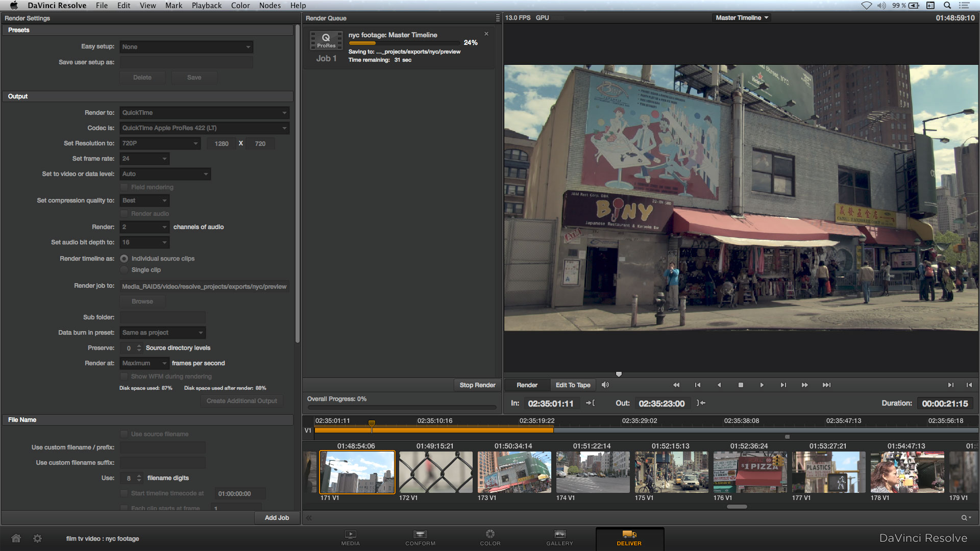Viewport: 980px width, 551px height.
Task: Click the mark-out icon beside Out timecode
Action: coord(701,403)
